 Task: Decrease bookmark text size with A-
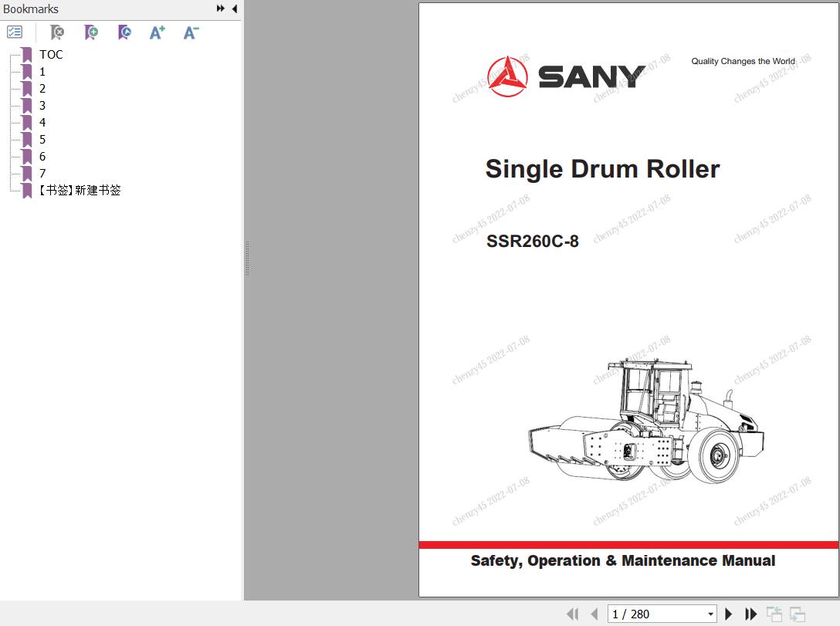(191, 32)
